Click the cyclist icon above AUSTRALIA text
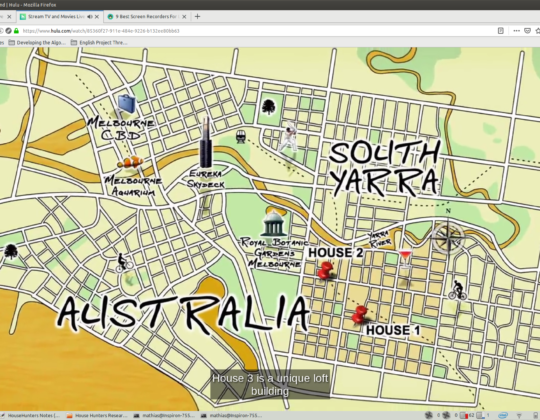This screenshot has height=420, width=540. [x=124, y=263]
